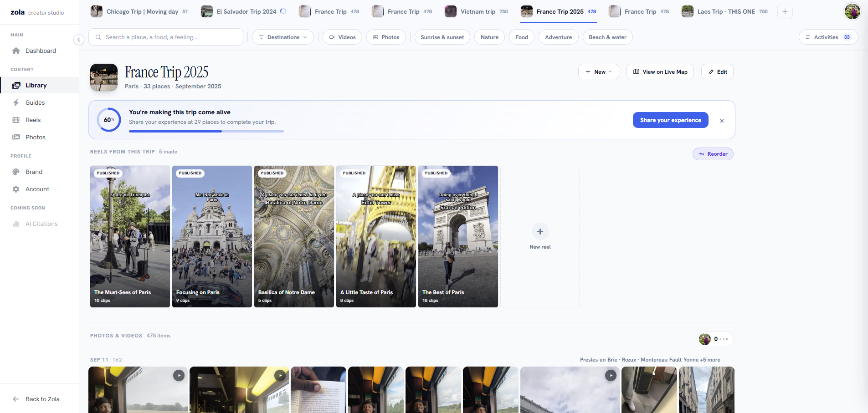Open the Dashboard from the sidebar

(40, 51)
